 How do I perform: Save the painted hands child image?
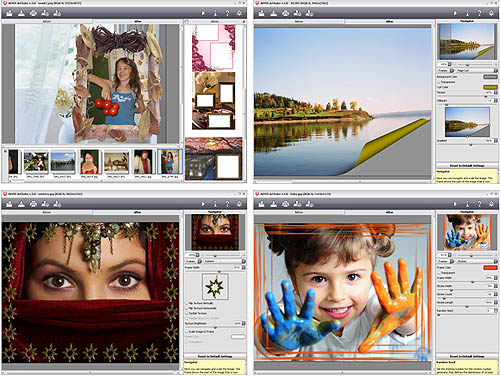point(274,204)
